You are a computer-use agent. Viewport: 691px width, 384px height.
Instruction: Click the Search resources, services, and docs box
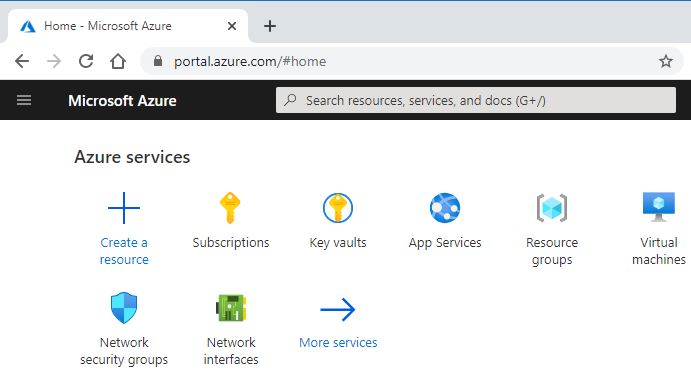coord(476,100)
